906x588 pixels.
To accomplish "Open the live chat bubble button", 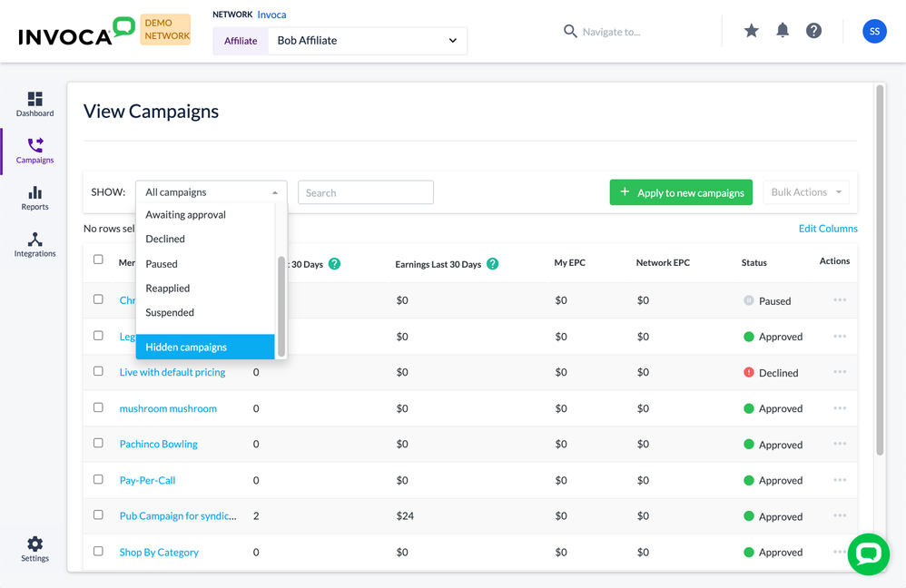I will point(869,554).
